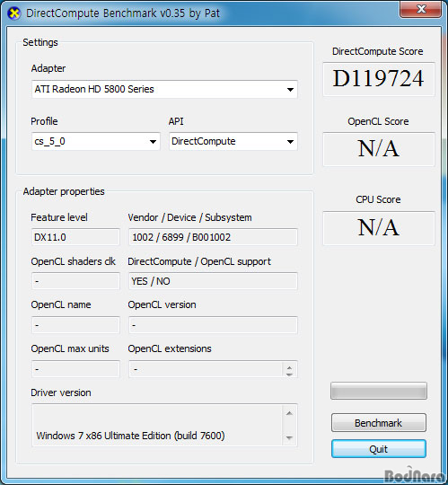Click the progress bar above Benchmark

click(379, 391)
